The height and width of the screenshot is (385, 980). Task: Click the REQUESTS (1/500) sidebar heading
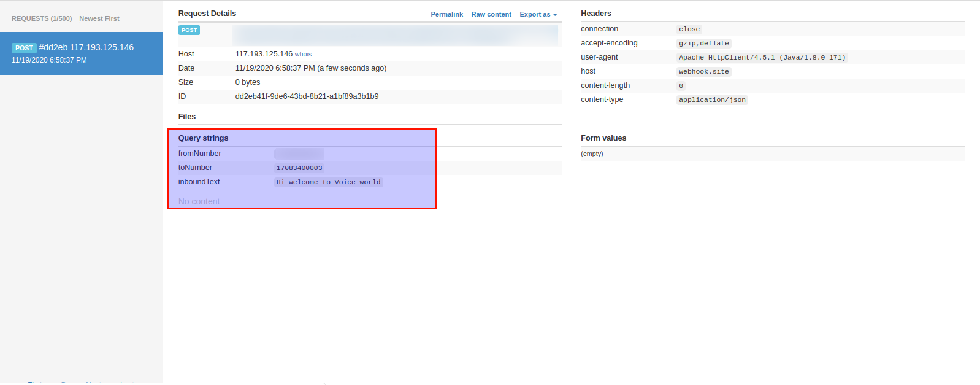point(42,19)
